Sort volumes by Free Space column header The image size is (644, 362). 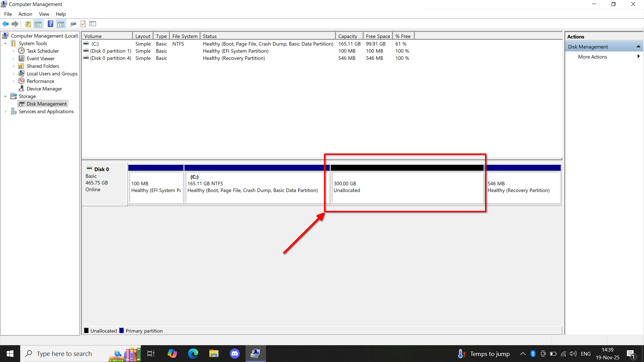[378, 36]
